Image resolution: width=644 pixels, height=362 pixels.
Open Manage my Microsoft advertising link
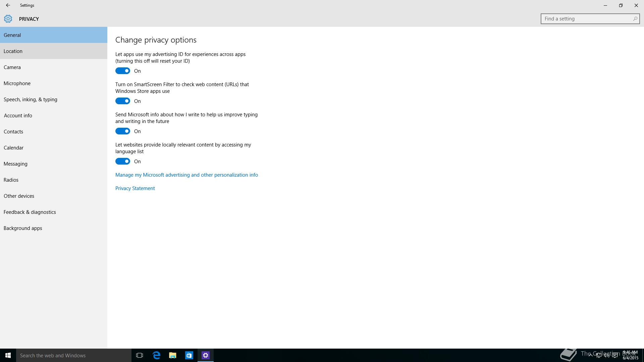[186, 175]
